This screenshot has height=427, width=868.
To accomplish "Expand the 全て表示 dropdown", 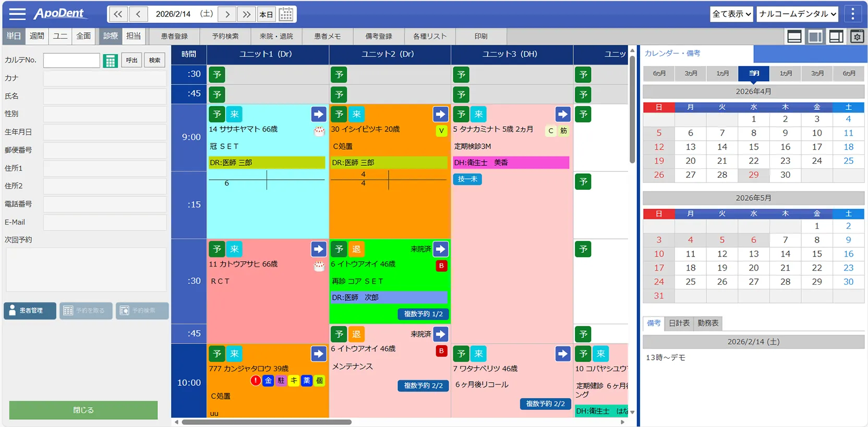I will point(731,14).
